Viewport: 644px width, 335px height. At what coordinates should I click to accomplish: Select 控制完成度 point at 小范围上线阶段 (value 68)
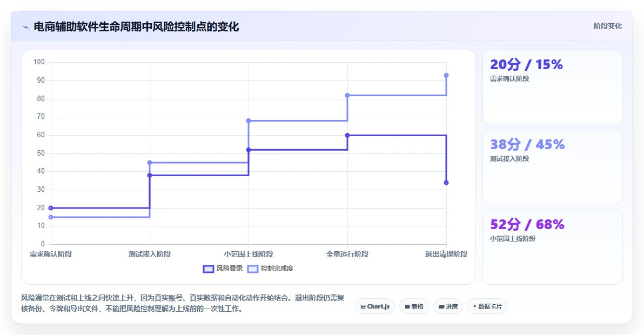(249, 120)
